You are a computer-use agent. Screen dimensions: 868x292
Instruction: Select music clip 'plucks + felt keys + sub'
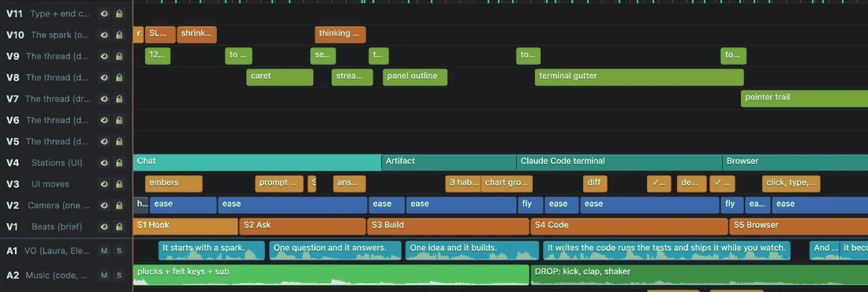pyautogui.click(x=331, y=275)
